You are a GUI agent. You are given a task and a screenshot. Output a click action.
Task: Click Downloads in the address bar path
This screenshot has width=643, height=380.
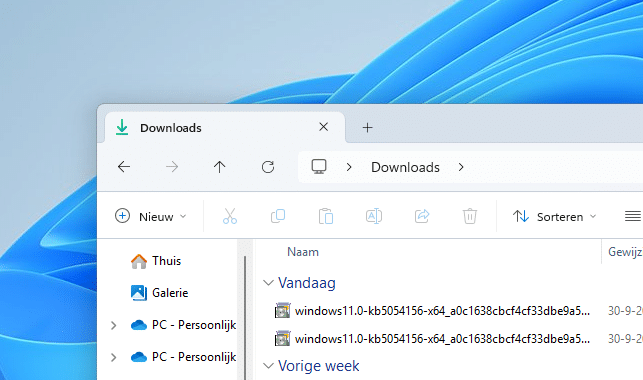point(405,167)
